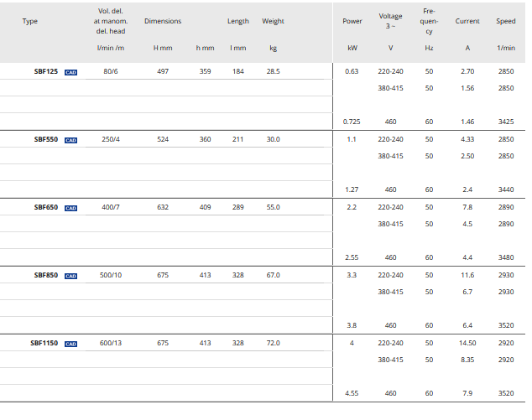The image size is (532, 420).
Task: Click the CAD icon next to SBF125
Action: point(71,72)
